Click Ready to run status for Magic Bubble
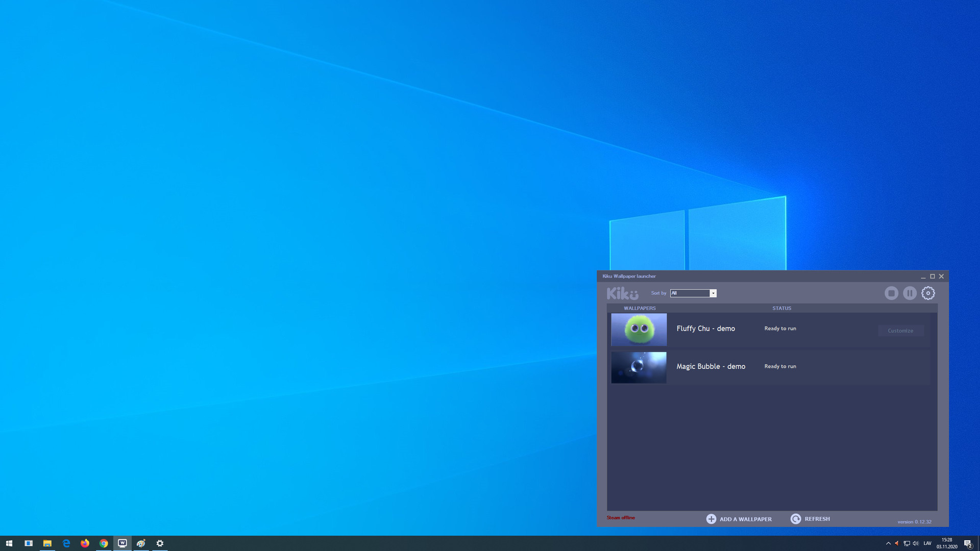The height and width of the screenshot is (551, 980). [780, 366]
